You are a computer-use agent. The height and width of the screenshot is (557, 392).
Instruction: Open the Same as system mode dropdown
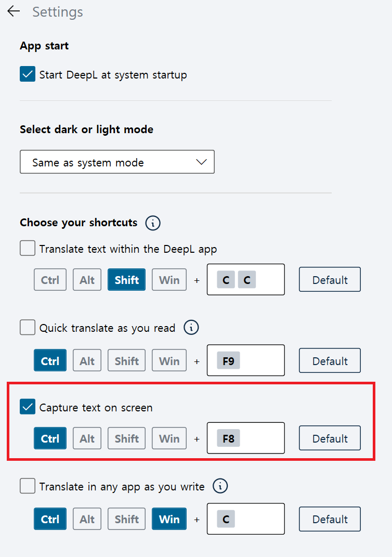[x=117, y=162]
